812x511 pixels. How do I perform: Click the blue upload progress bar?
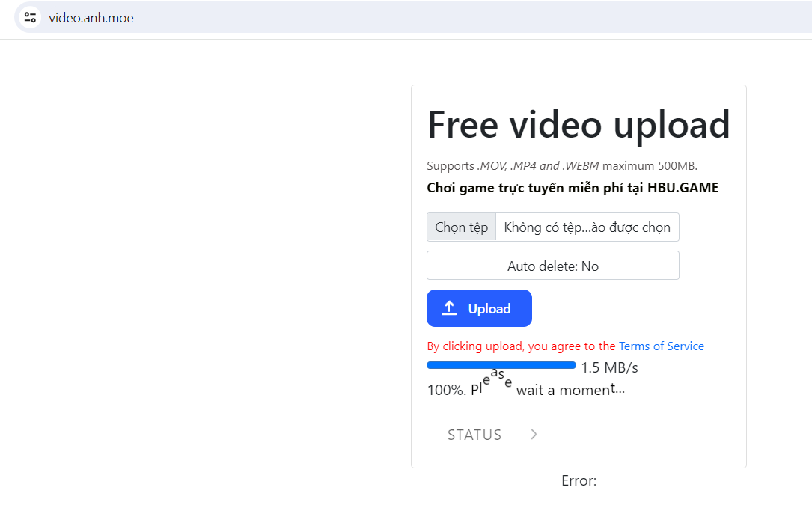[501, 365]
